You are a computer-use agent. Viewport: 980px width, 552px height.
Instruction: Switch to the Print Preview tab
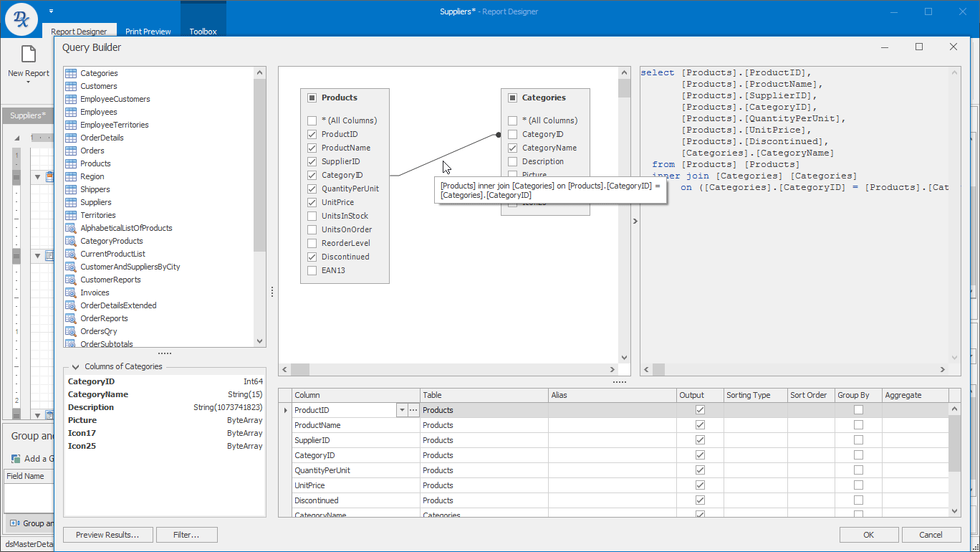[x=148, y=31]
